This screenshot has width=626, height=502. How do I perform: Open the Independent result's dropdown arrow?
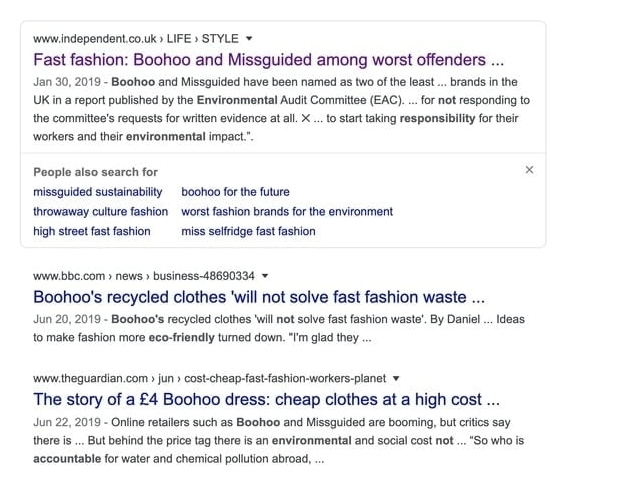249,39
